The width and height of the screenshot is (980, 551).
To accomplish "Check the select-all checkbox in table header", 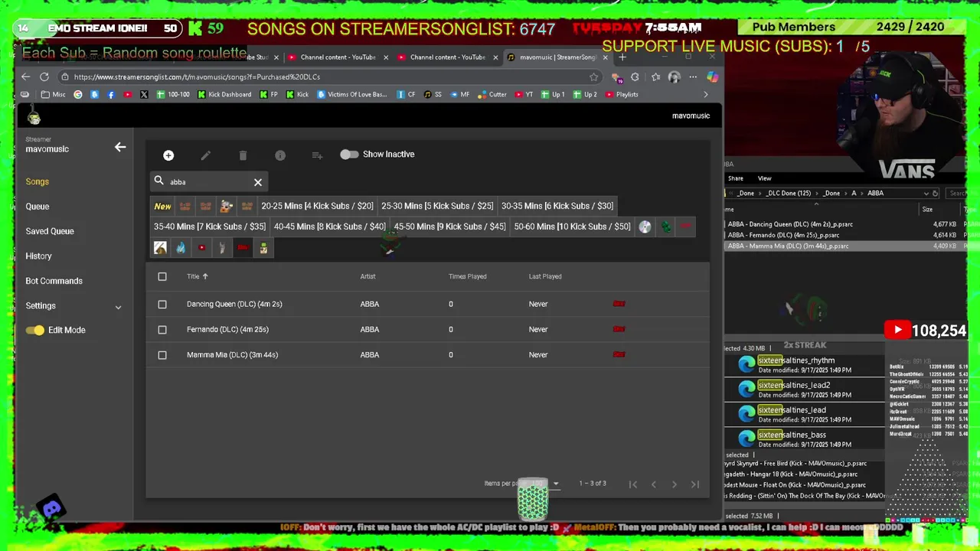I will (x=162, y=276).
